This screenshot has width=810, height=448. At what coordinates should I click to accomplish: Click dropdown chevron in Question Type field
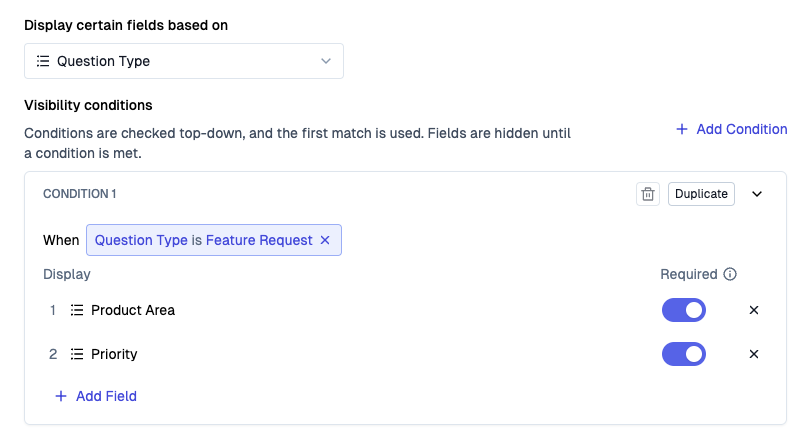[326, 61]
